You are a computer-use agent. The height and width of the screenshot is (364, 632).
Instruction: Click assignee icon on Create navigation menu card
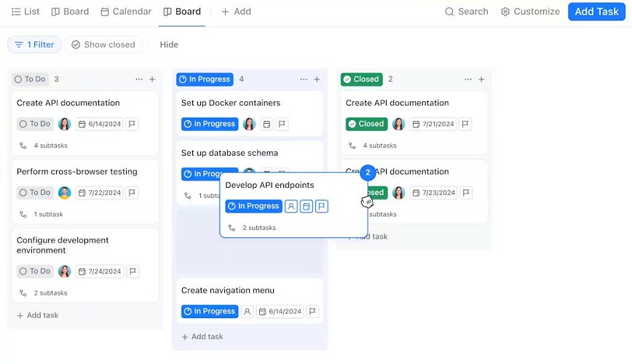coord(247,311)
